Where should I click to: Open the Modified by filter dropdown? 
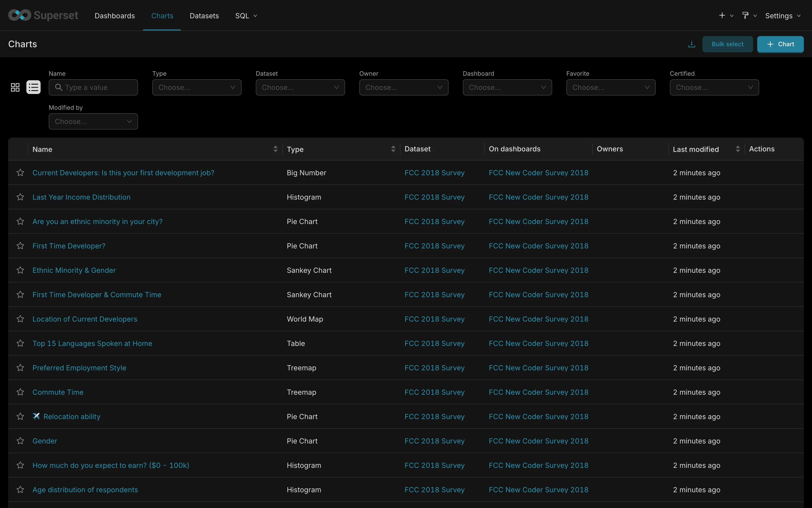[x=93, y=121]
